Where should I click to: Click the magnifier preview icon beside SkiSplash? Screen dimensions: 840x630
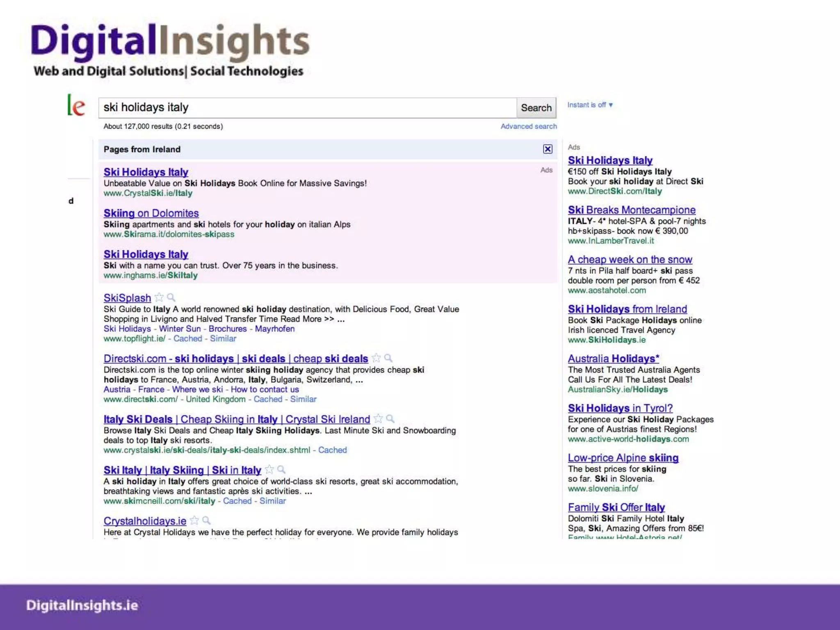click(171, 297)
